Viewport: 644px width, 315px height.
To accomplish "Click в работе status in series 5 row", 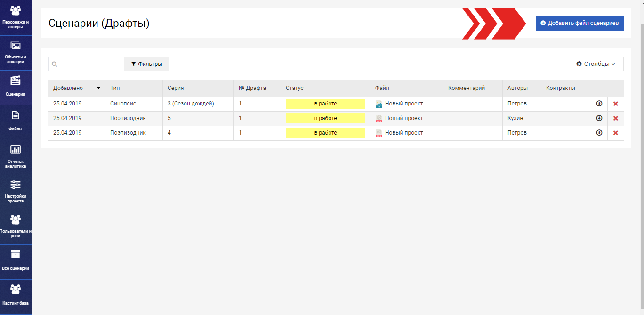I will (325, 118).
